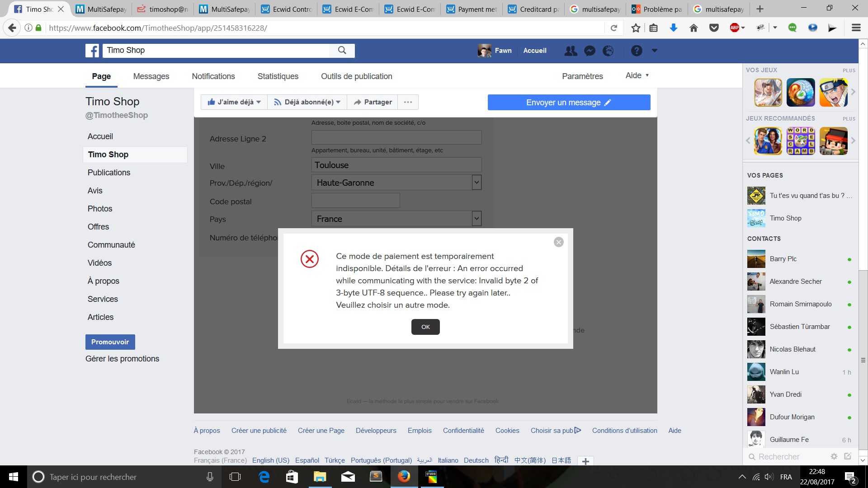Open Conditions d'utilisation footer link
Screen dimensions: 868x488
click(x=625, y=431)
